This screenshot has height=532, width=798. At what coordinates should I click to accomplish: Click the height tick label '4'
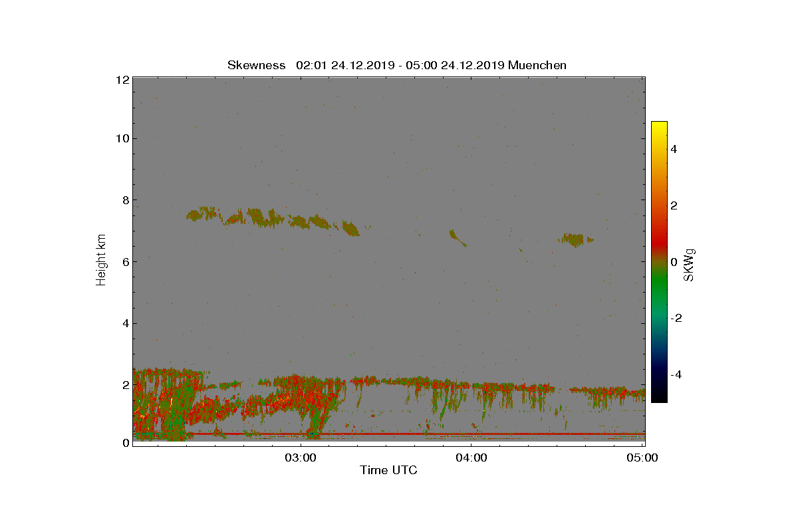(124, 324)
